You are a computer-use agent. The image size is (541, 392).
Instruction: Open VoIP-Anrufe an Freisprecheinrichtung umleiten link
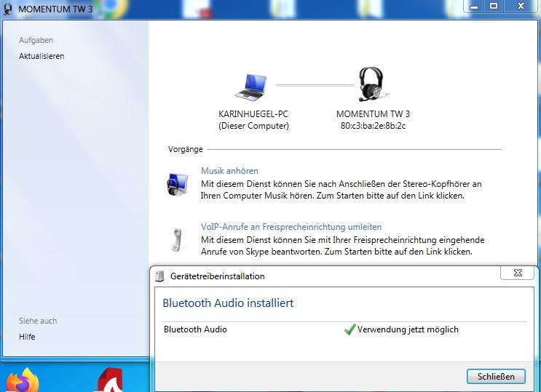(291, 227)
